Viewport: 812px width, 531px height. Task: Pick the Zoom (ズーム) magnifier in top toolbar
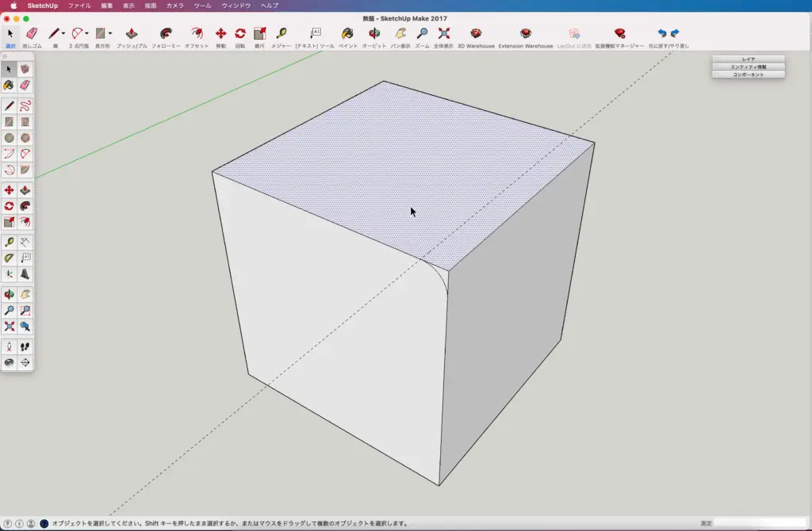coord(422,33)
